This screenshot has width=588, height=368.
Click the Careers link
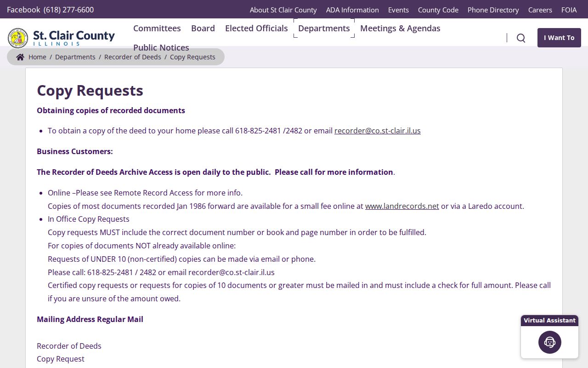coord(540,10)
